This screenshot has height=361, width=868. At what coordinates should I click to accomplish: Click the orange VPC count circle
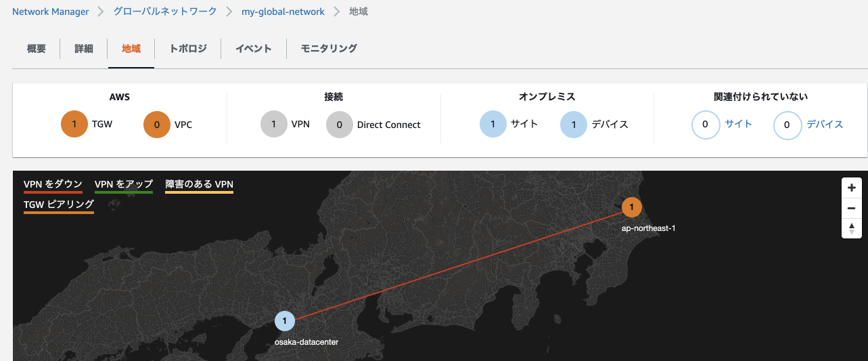(x=157, y=125)
